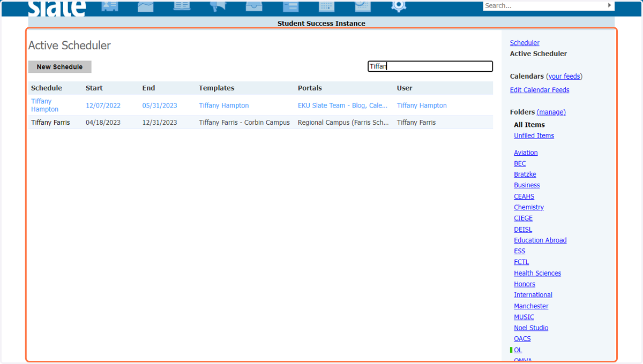
Task: Click Tiffany Hampton in Templates column
Action: [224, 105]
